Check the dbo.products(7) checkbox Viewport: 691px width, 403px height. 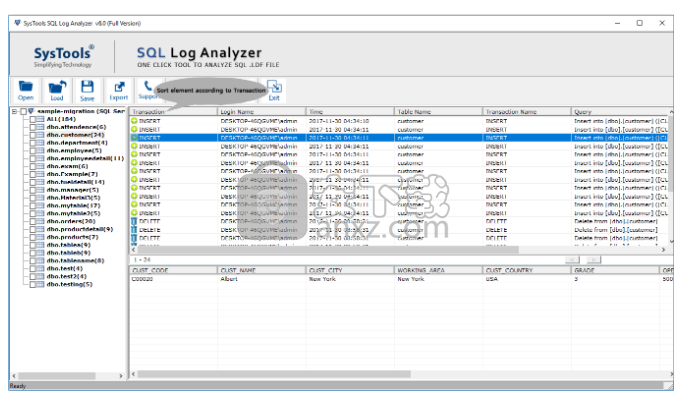point(33,237)
